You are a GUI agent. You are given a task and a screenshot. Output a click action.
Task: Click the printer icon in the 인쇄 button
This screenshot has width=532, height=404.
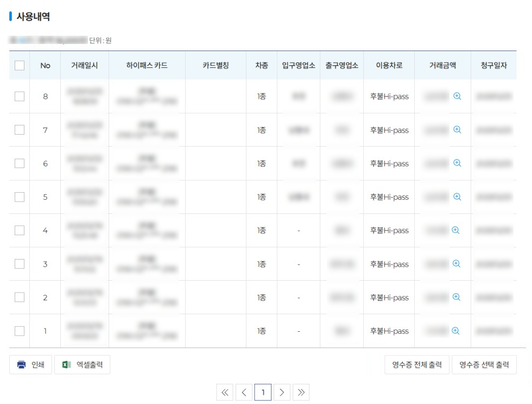tap(21, 364)
